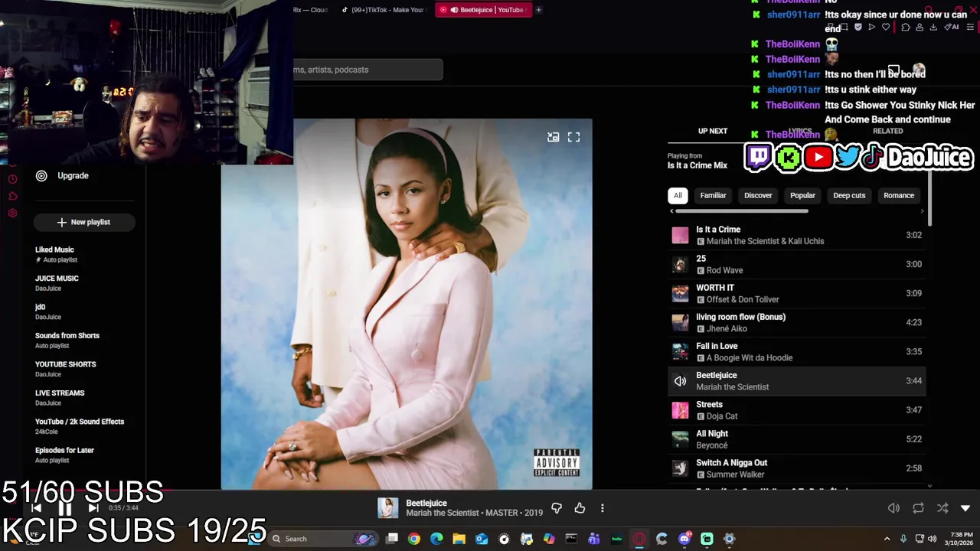The image size is (980, 551).
Task: Open the three-dot menu in player bar
Action: pyautogui.click(x=603, y=508)
